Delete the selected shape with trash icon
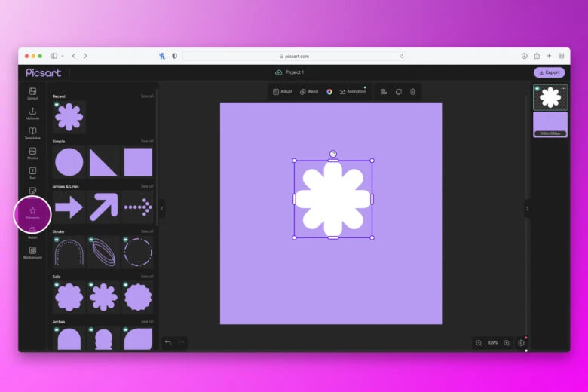The width and height of the screenshot is (588, 392). (x=412, y=92)
